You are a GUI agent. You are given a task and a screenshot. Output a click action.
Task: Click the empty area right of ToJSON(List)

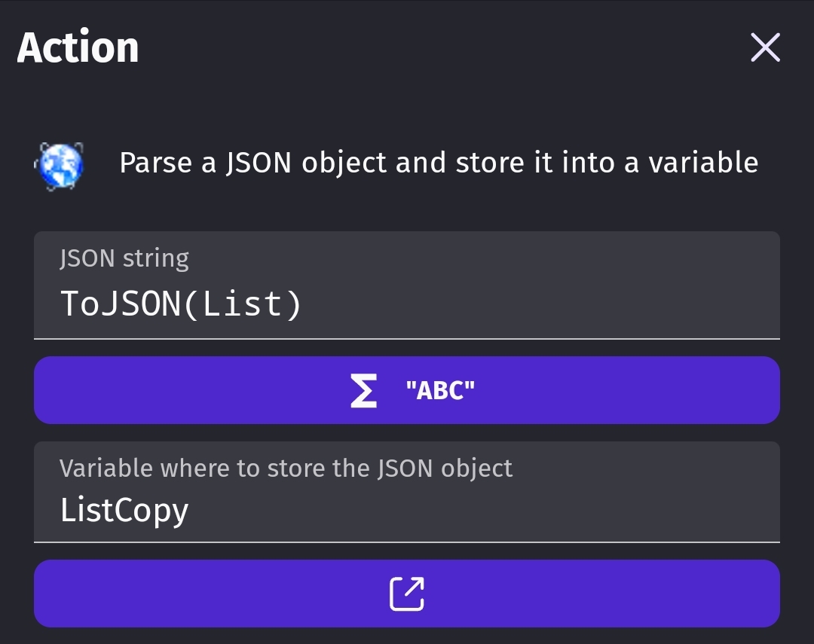(540, 304)
